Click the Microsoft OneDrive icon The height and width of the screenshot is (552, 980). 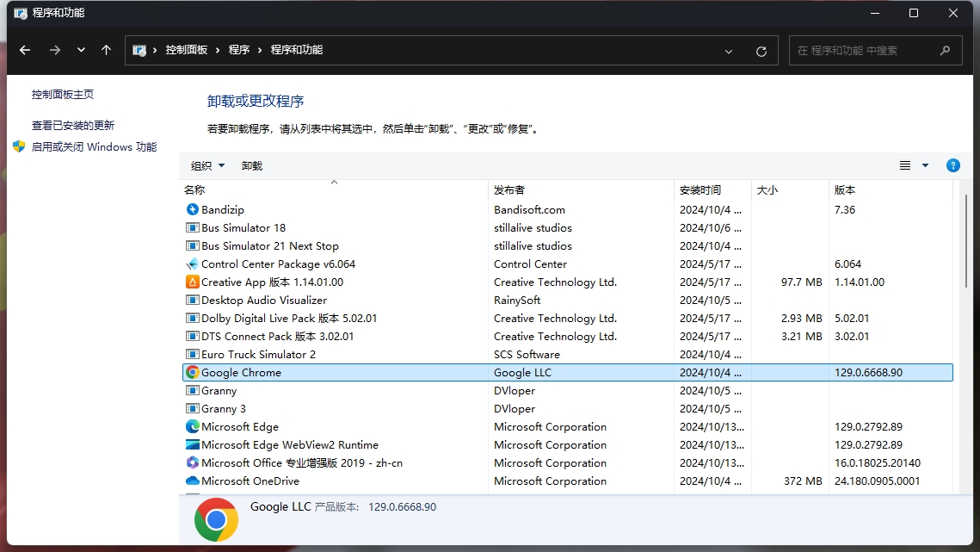(x=191, y=481)
